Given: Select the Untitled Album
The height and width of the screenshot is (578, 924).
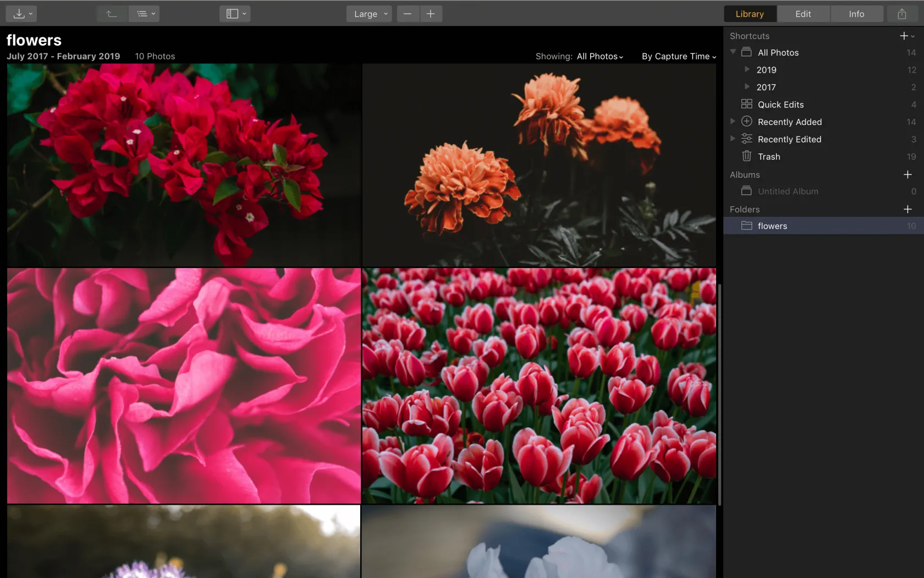Looking at the screenshot, I should pos(789,191).
